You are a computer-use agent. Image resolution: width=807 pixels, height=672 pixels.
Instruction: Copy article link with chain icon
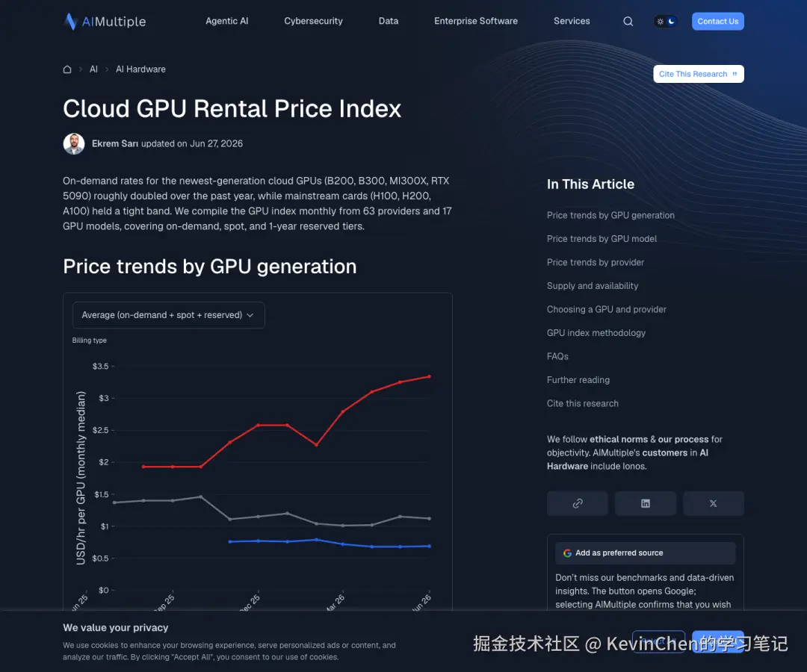tap(578, 503)
